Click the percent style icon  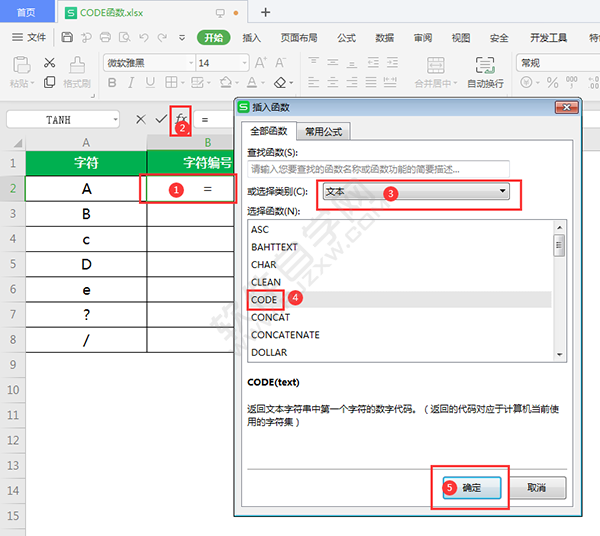[552, 82]
